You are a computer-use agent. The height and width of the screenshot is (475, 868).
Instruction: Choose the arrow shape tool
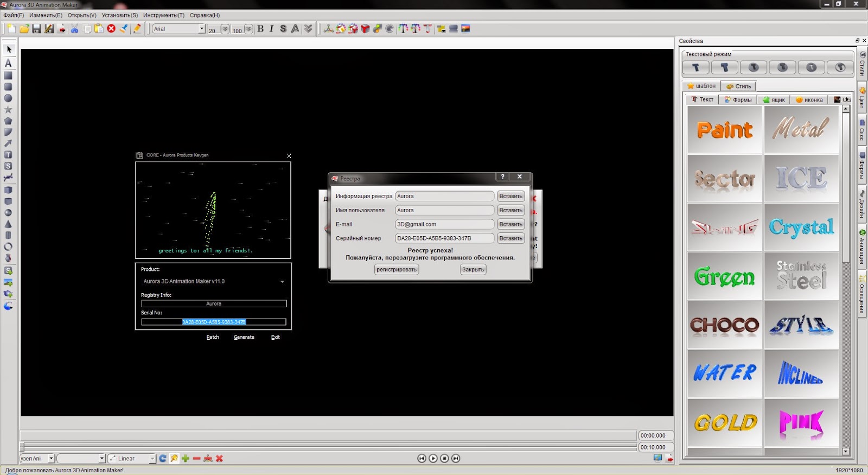point(8,143)
